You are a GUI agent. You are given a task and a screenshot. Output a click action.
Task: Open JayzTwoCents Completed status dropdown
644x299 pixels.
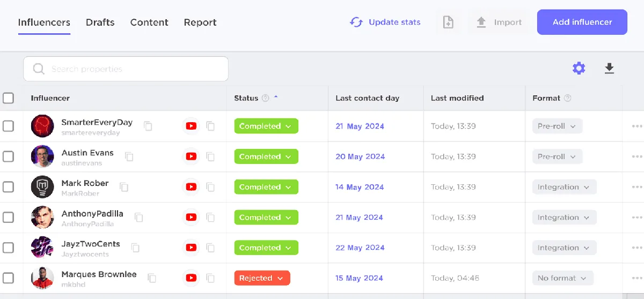[x=266, y=248]
